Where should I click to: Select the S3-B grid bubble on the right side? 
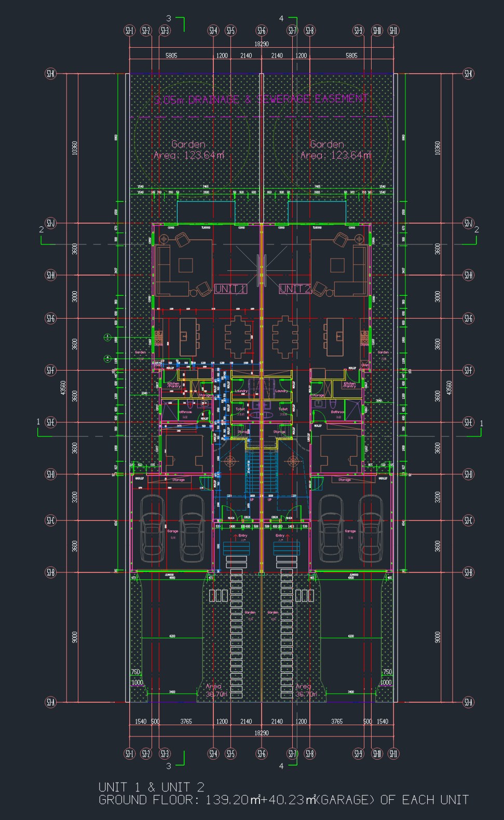point(469,572)
